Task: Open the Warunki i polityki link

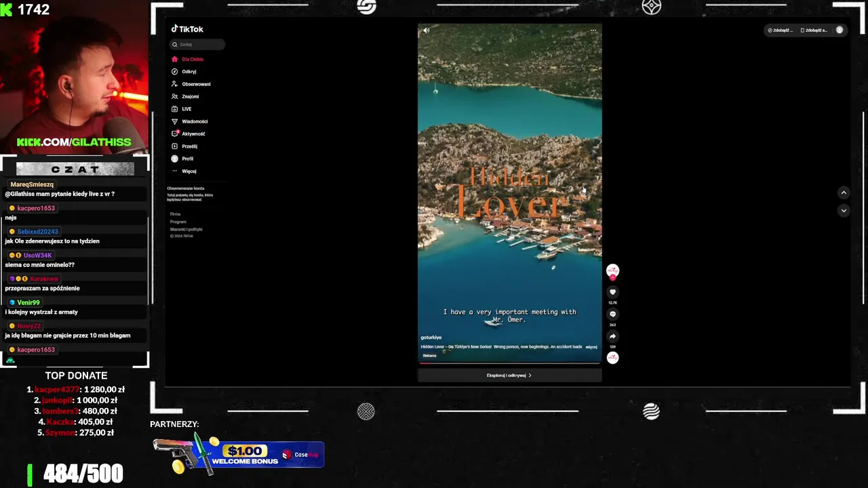Action: coord(186,229)
